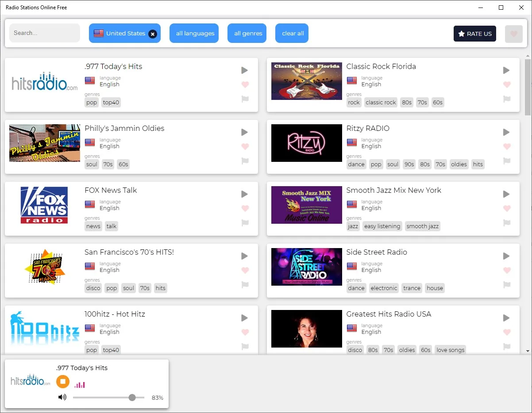Play .977 Today's Hits station
532x413 pixels.
click(x=245, y=70)
